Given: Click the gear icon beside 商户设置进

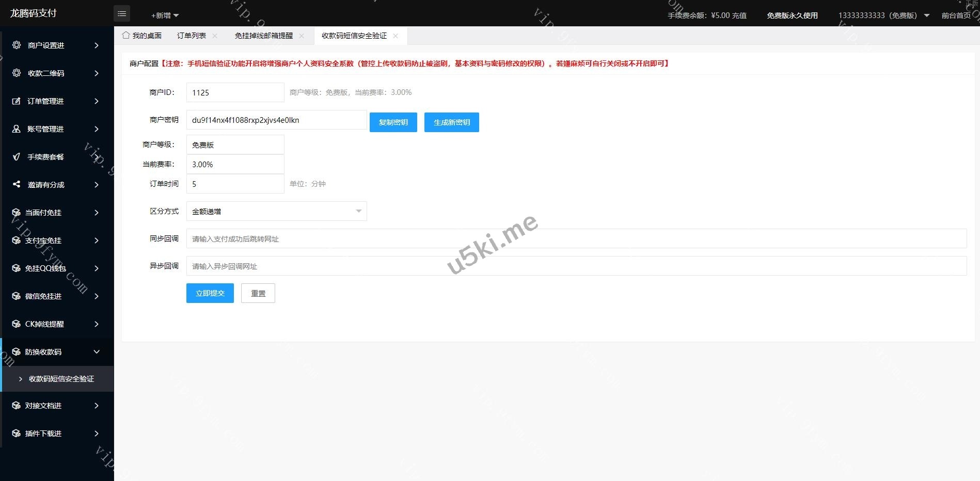Looking at the screenshot, I should point(17,45).
